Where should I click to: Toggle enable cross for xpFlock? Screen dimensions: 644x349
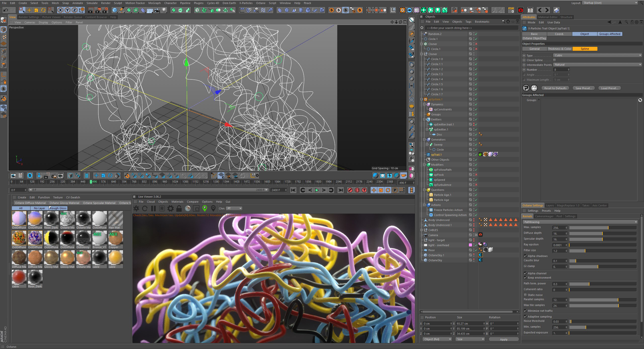[476, 175]
